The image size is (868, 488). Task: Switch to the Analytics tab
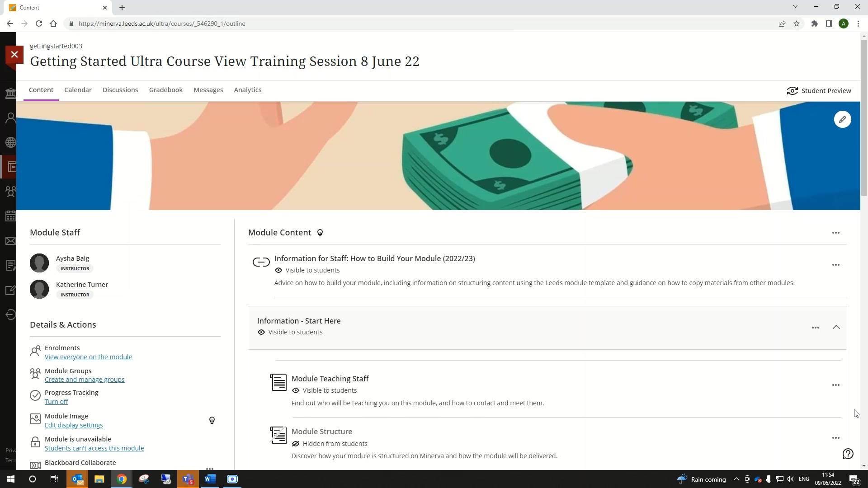(x=247, y=89)
